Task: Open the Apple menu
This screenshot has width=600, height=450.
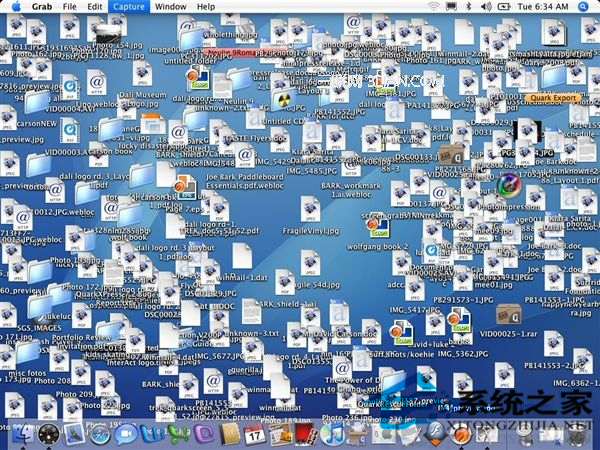Action: coord(16,7)
